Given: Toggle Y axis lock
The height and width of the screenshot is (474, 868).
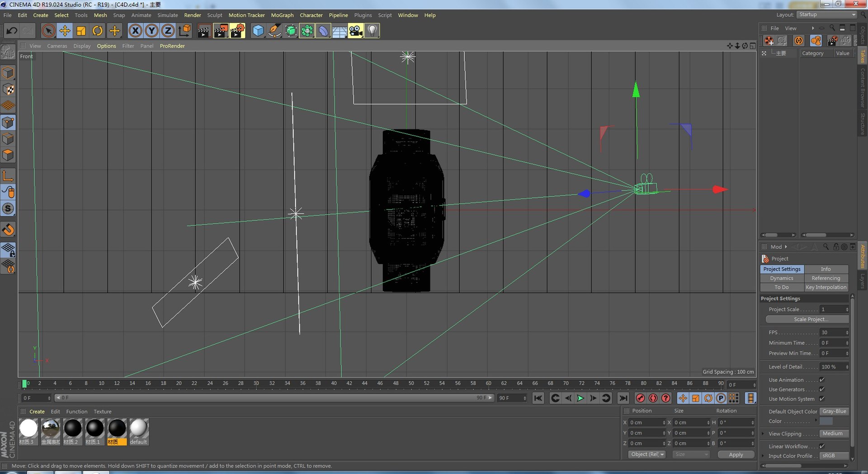Looking at the screenshot, I should pos(151,31).
